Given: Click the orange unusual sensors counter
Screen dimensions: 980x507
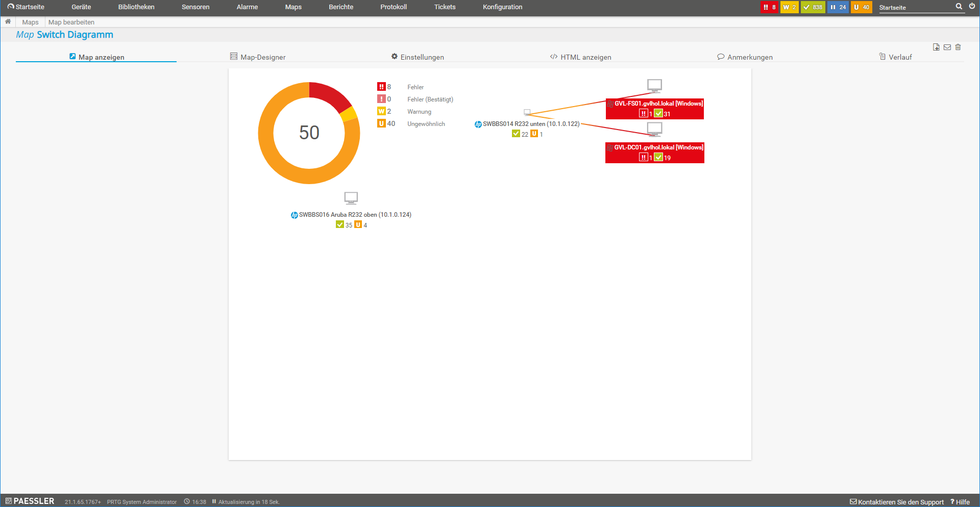Looking at the screenshot, I should coord(861,7).
